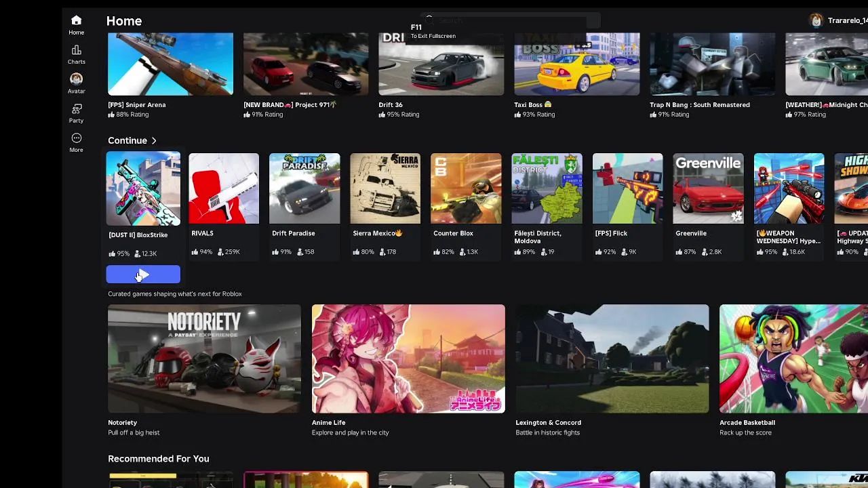Expand the Continue section chevron
This screenshot has width=868, height=488.
point(154,141)
